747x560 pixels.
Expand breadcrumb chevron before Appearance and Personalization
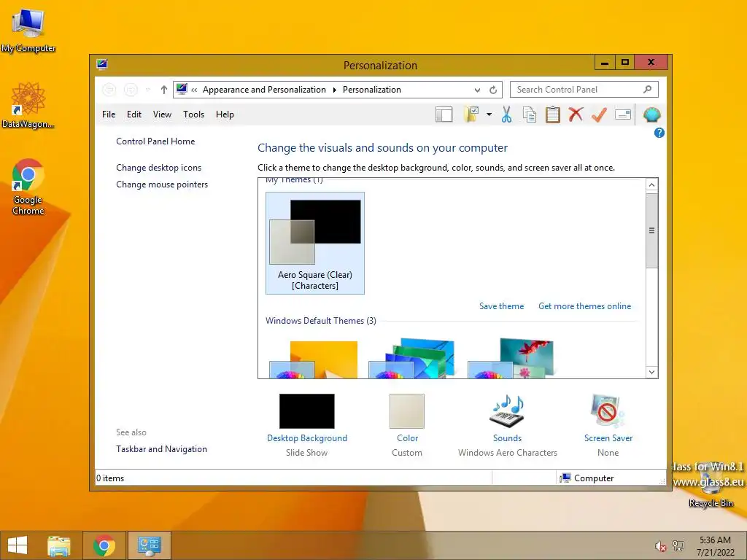tap(194, 90)
